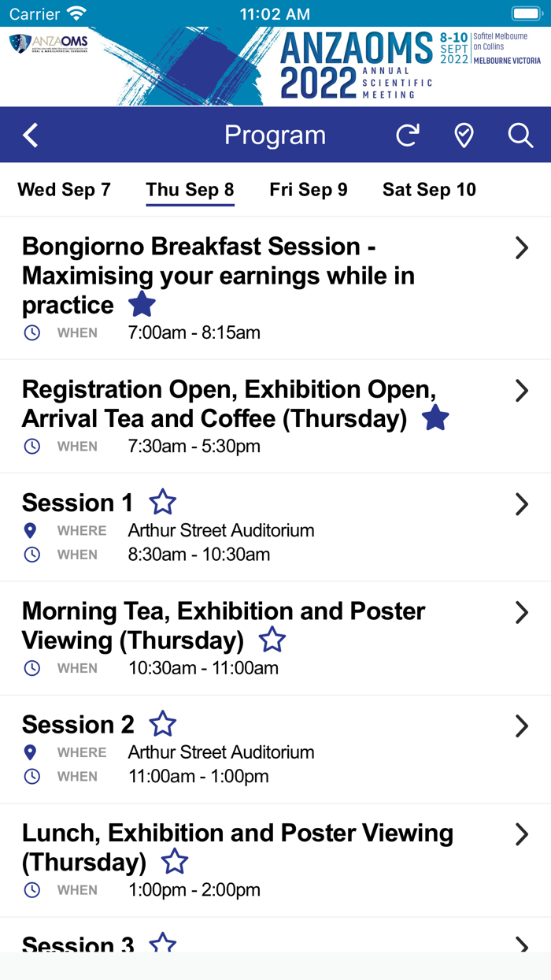551x980 pixels.
Task: Open Session 2 details via its chevron
Action: pos(522,725)
